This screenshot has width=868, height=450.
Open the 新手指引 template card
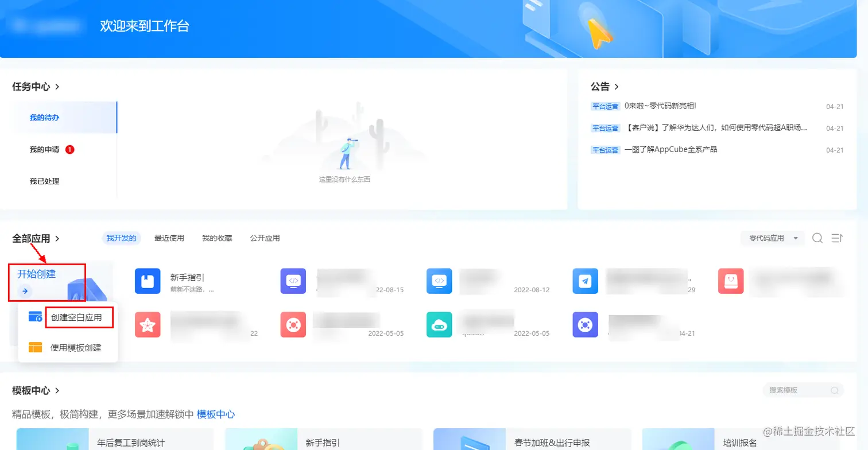click(323, 439)
